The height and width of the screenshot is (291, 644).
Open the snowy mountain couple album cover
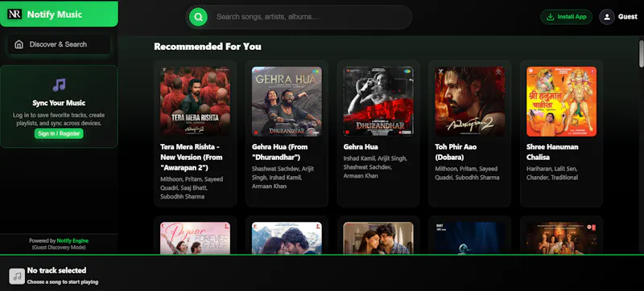[x=287, y=238]
